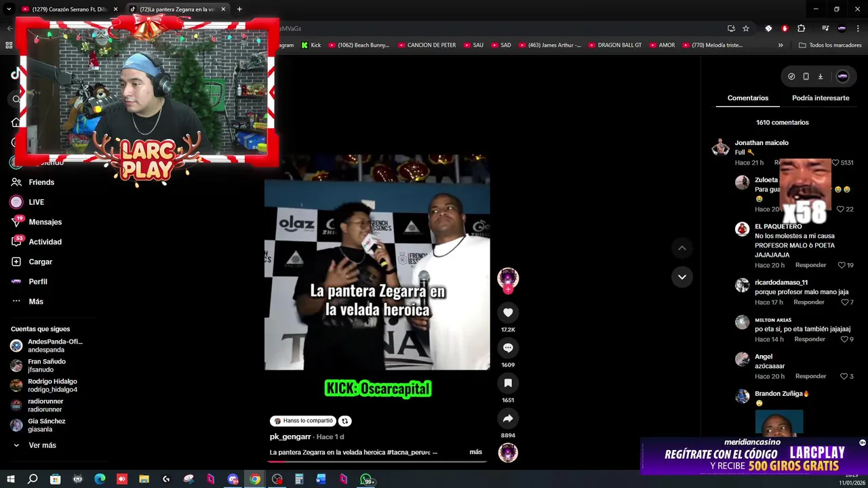Open Windows taskbar search
The height and width of the screenshot is (488, 868).
click(33, 479)
